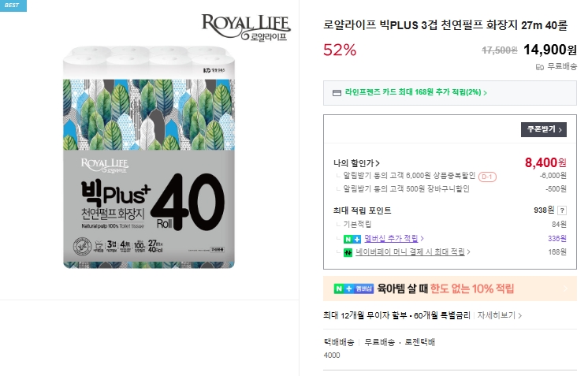Click the Royal Life brand logo
588x376 pixels.
pyautogui.click(x=246, y=27)
